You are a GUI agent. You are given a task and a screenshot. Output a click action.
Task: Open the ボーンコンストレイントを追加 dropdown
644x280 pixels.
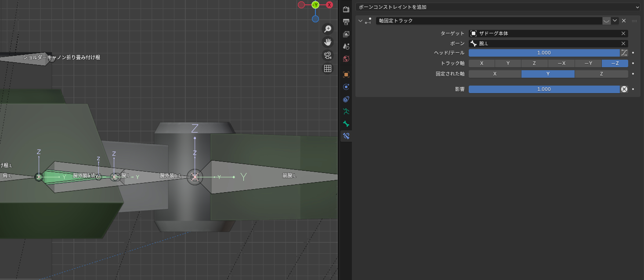tap(498, 7)
